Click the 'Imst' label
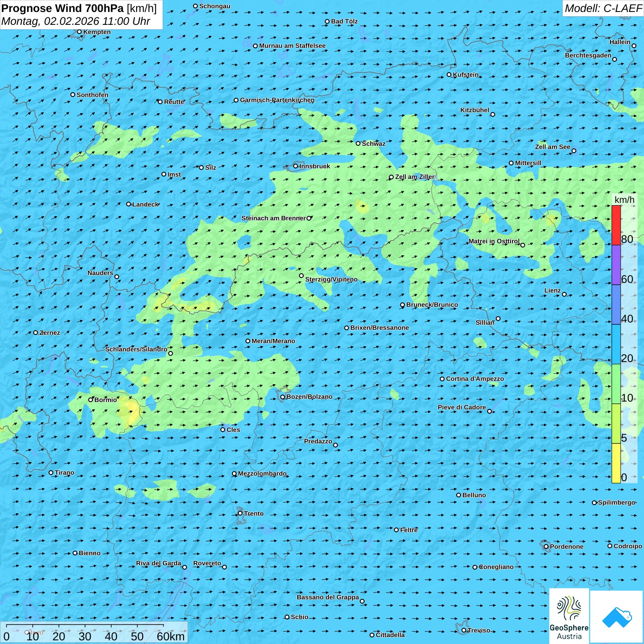 pos(174,174)
